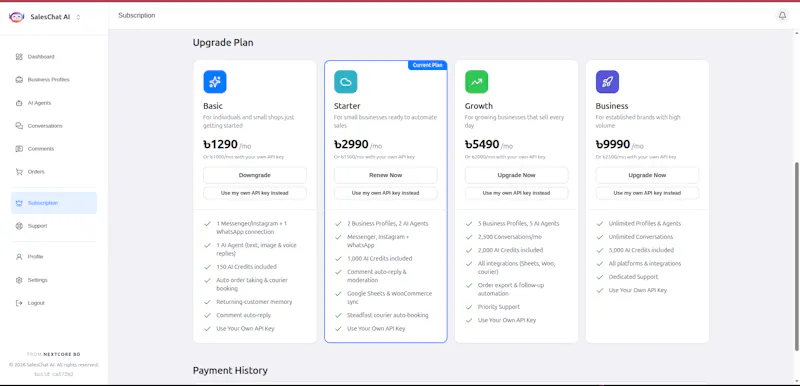Go to Business Profiles menu item
This screenshot has width=800, height=386.
click(54, 80)
